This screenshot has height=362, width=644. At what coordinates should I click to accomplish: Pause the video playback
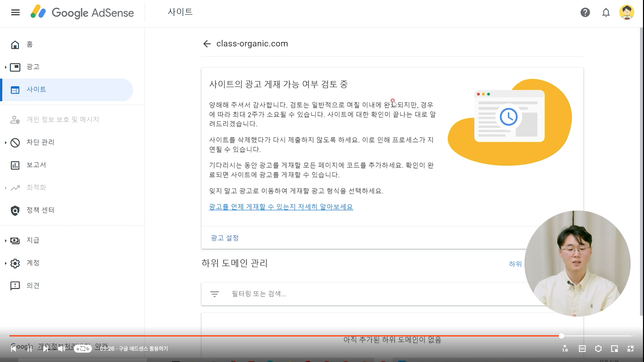[x=30, y=349]
